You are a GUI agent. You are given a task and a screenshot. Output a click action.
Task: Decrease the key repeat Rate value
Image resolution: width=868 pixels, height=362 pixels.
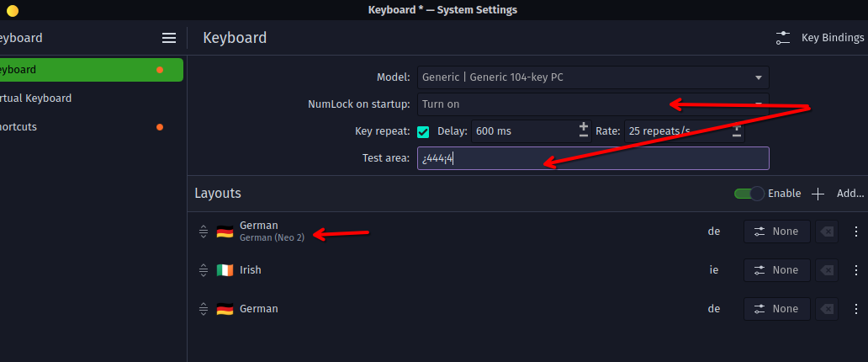[737, 136]
